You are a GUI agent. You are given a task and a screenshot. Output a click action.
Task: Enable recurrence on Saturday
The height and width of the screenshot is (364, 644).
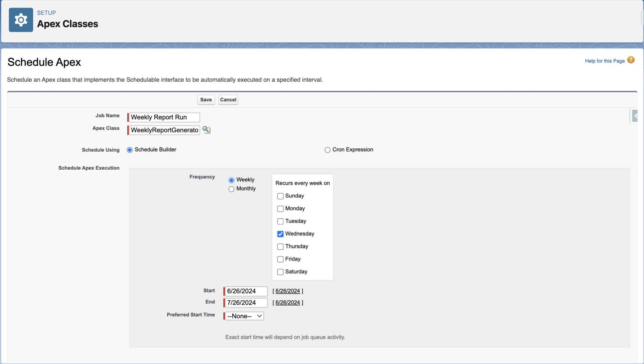click(x=280, y=272)
